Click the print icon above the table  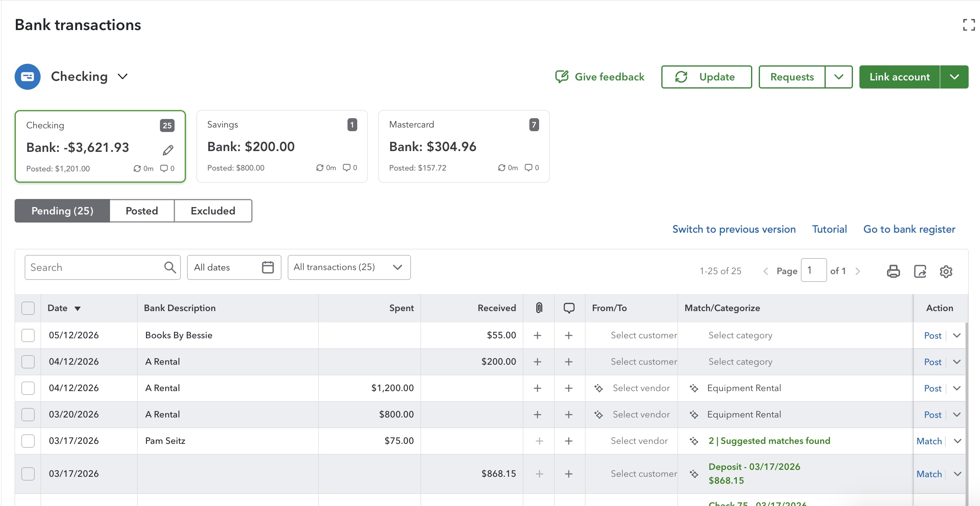pos(893,271)
